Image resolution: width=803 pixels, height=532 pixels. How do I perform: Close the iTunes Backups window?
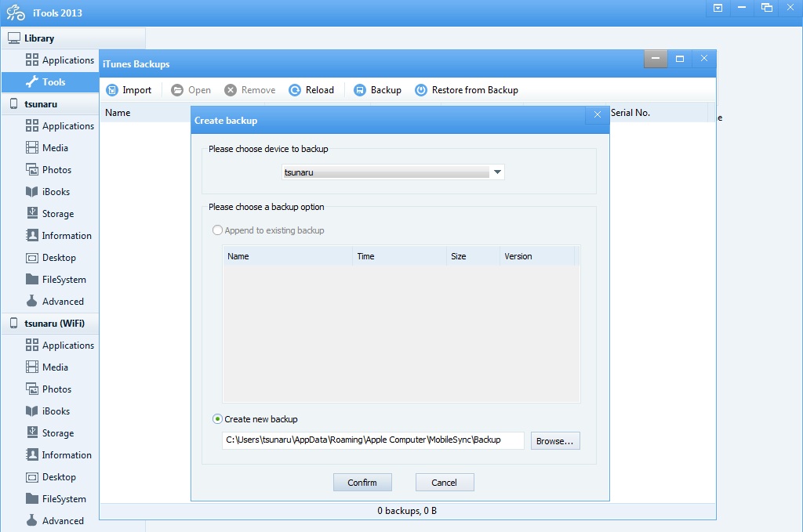[704, 59]
